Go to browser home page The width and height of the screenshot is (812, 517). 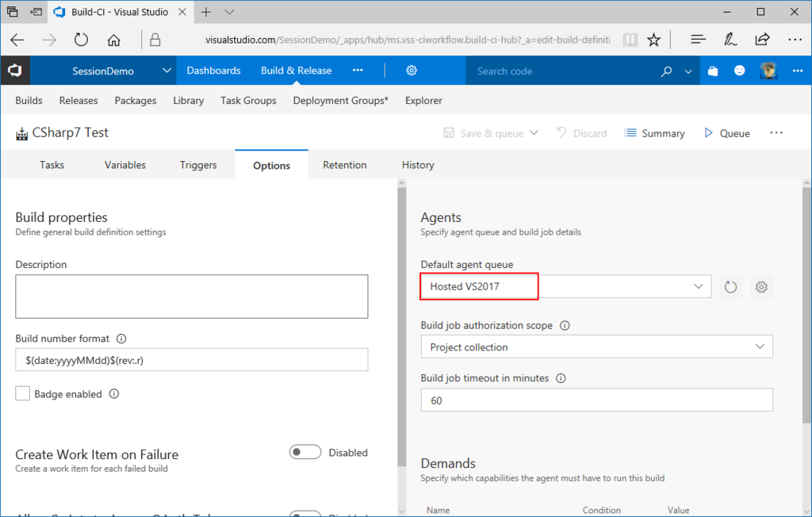(113, 40)
